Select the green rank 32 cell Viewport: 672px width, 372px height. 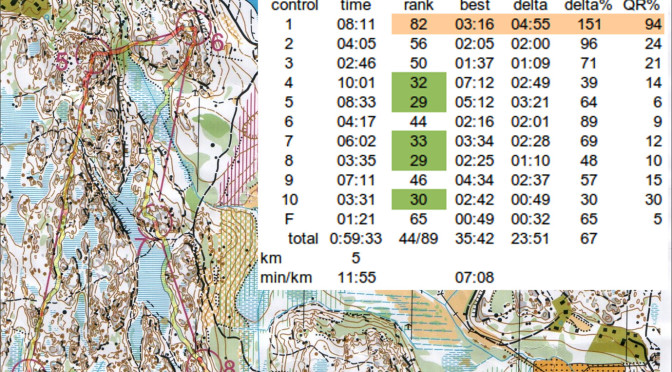click(x=419, y=82)
